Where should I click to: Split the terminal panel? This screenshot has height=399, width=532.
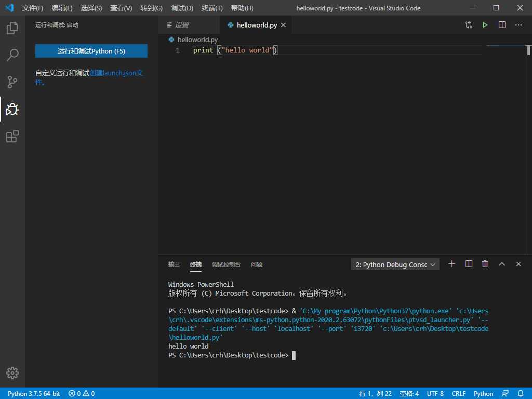(469, 264)
